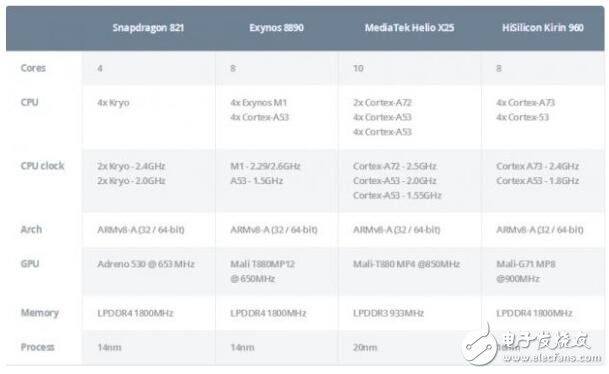
Task: Click the MediaTek Helio X25 header
Action: tap(409, 28)
